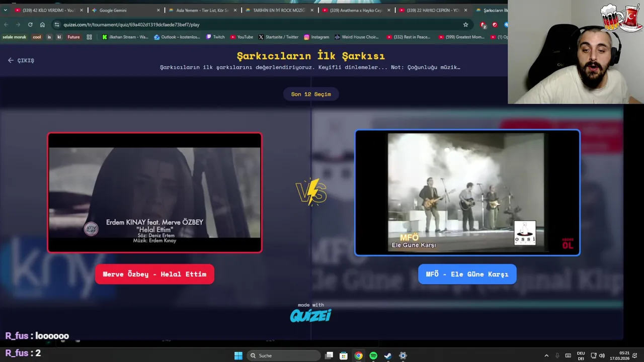This screenshot has height=362, width=644.
Task: Click the browser back arrow
Action: (6, 25)
